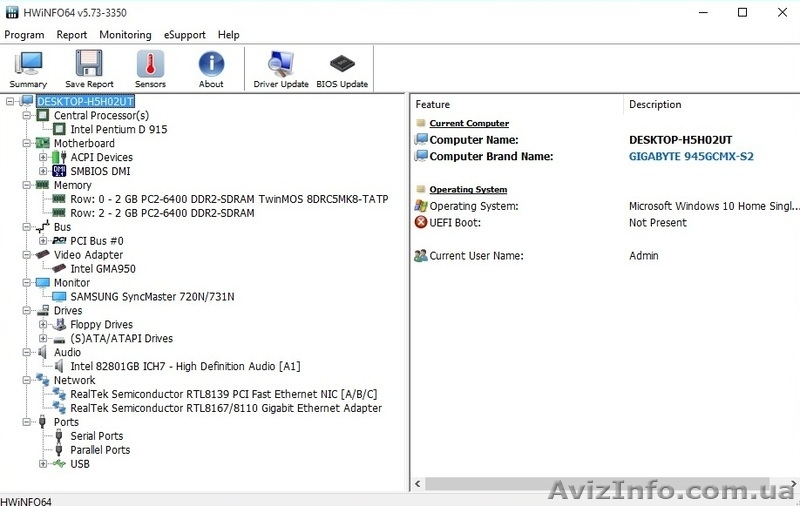This screenshot has height=506, width=800.
Task: Select RealTek RTL8167/8110 Gigabit Adapter
Action: 226,408
